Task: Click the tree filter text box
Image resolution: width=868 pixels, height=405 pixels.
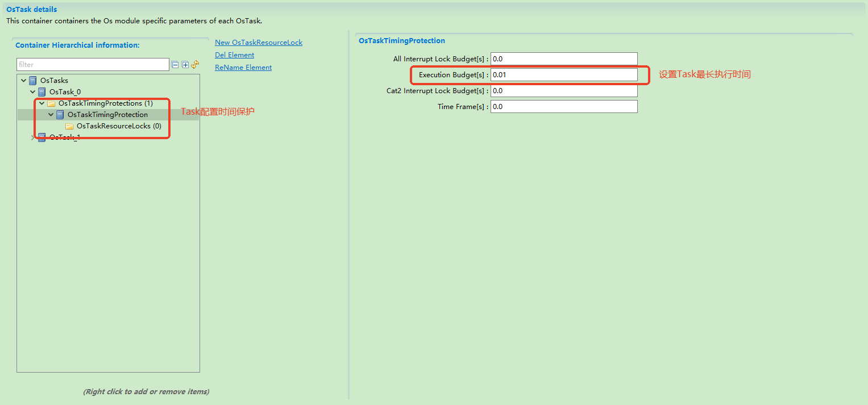Action: pyautogui.click(x=93, y=65)
